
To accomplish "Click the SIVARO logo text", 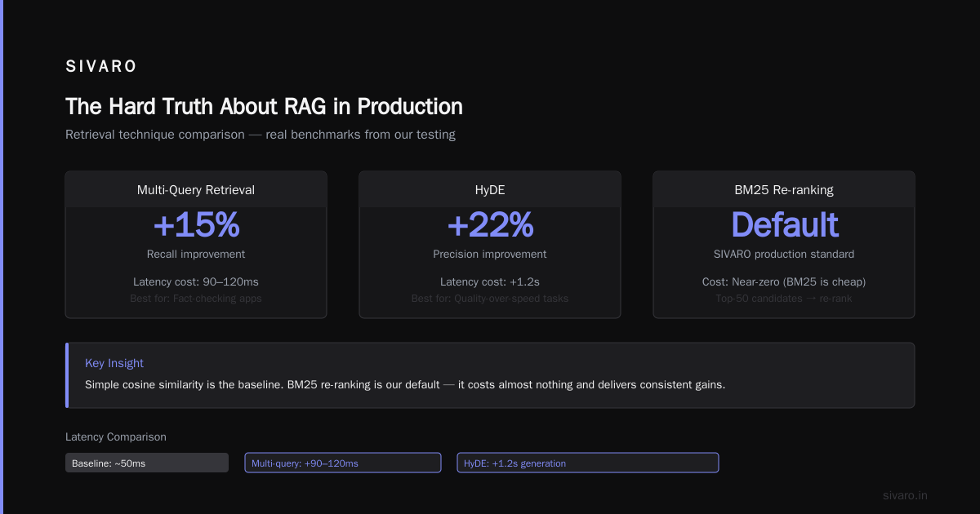I will point(101,67).
